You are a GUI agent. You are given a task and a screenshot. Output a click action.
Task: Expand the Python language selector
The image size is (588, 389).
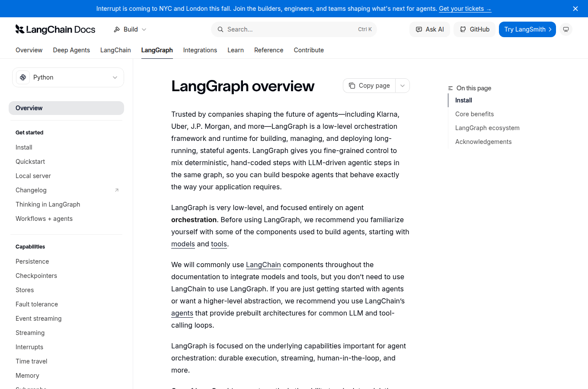68,77
